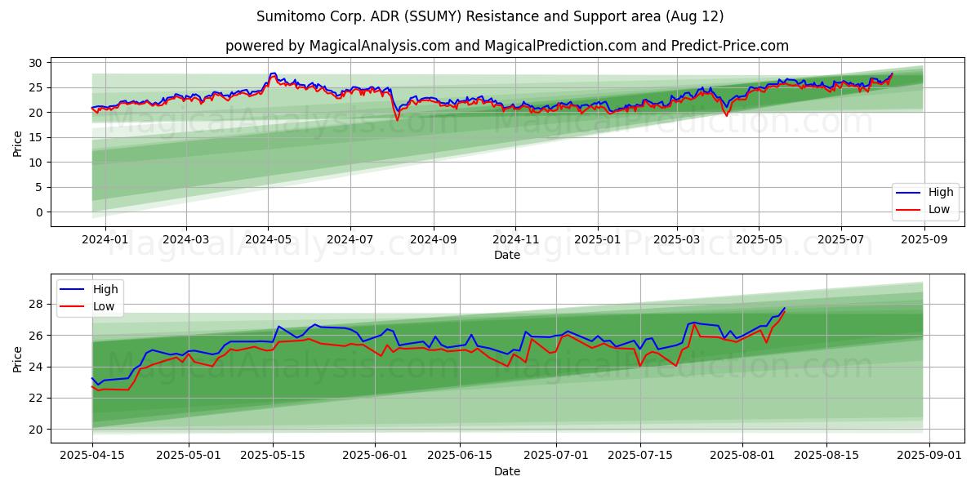Click the bottom chart x-axis label '2025-07-01'

(x=555, y=457)
